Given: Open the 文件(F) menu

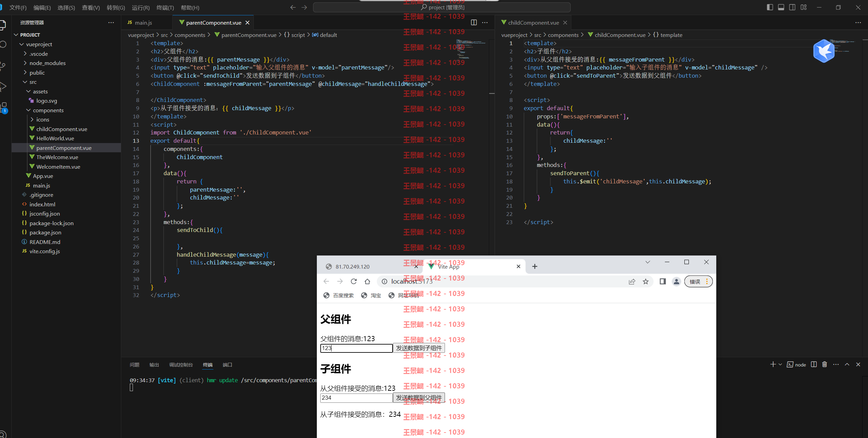Looking at the screenshot, I should click(18, 8).
